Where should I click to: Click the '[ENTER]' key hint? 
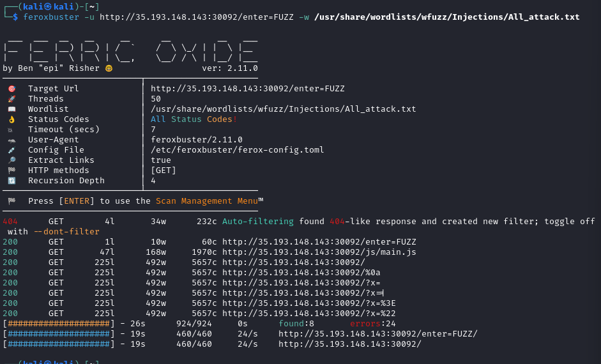pyautogui.click(x=77, y=201)
